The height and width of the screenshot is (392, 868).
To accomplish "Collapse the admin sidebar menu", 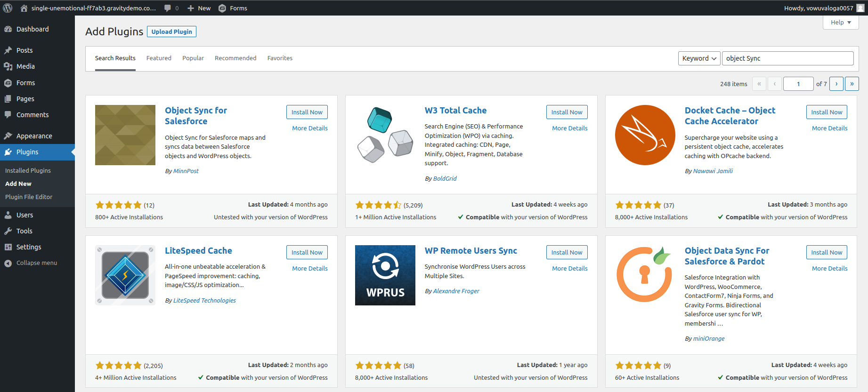I will point(37,263).
